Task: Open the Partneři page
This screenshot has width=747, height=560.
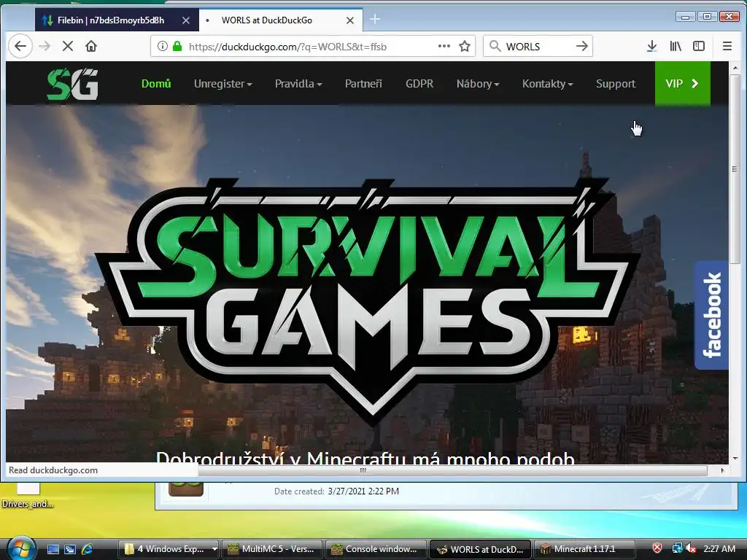Action: click(x=363, y=84)
